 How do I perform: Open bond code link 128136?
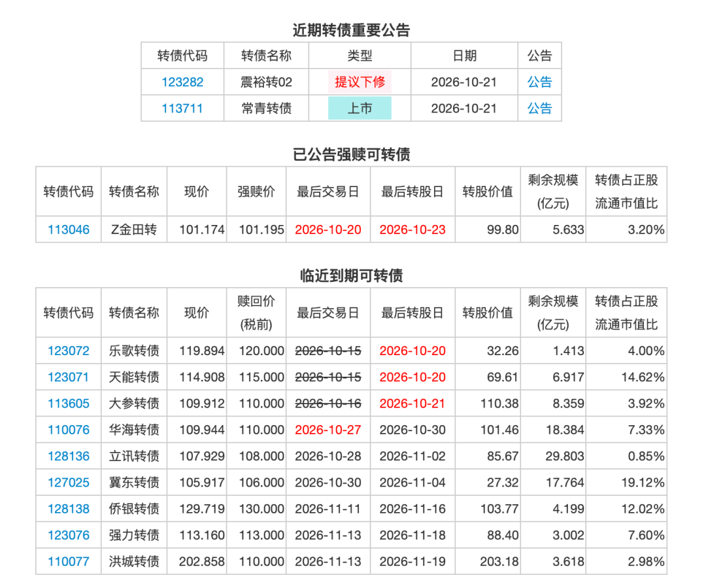69,457
